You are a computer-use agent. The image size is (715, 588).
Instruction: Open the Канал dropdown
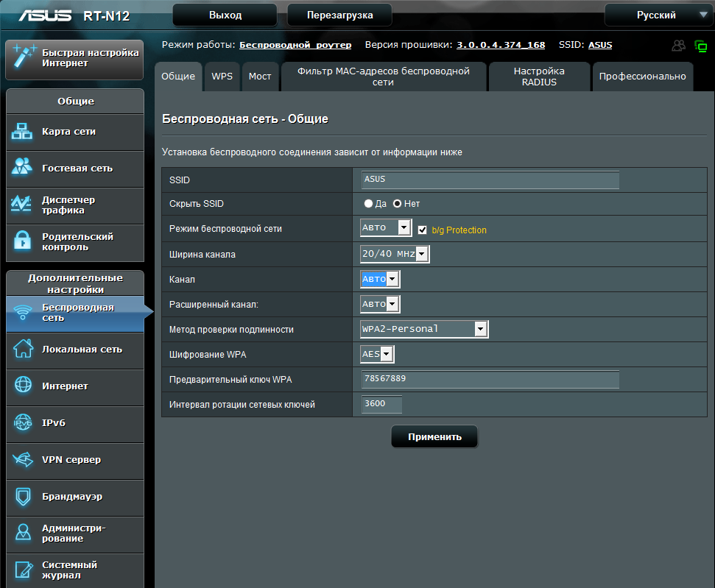[380, 279]
